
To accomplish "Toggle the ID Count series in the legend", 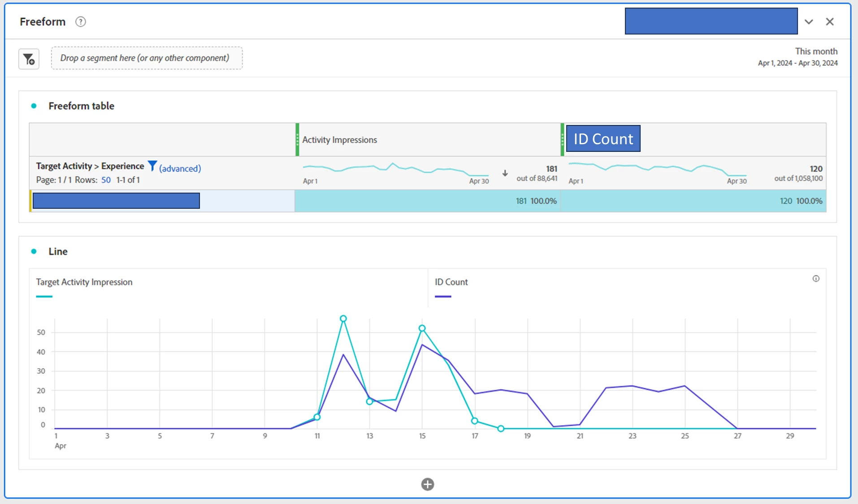I will point(451,287).
